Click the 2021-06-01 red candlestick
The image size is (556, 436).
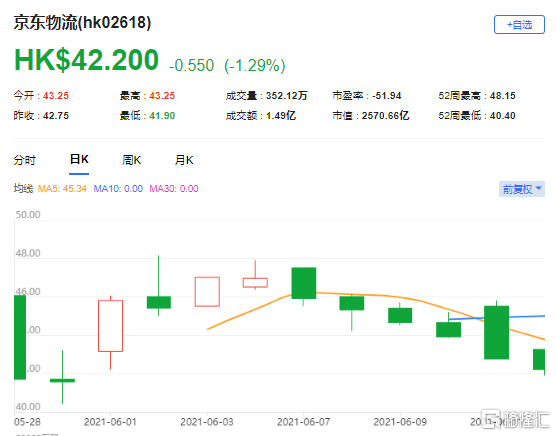pyautogui.click(x=110, y=326)
